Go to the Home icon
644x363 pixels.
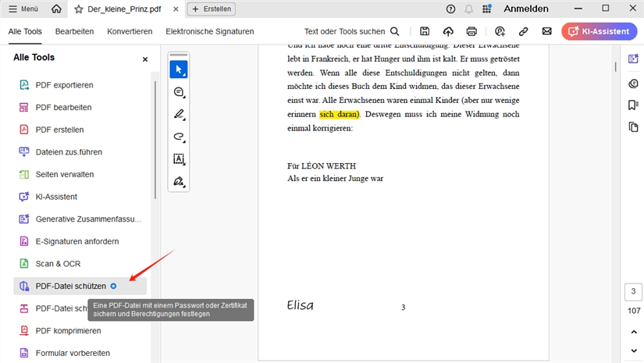point(56,9)
